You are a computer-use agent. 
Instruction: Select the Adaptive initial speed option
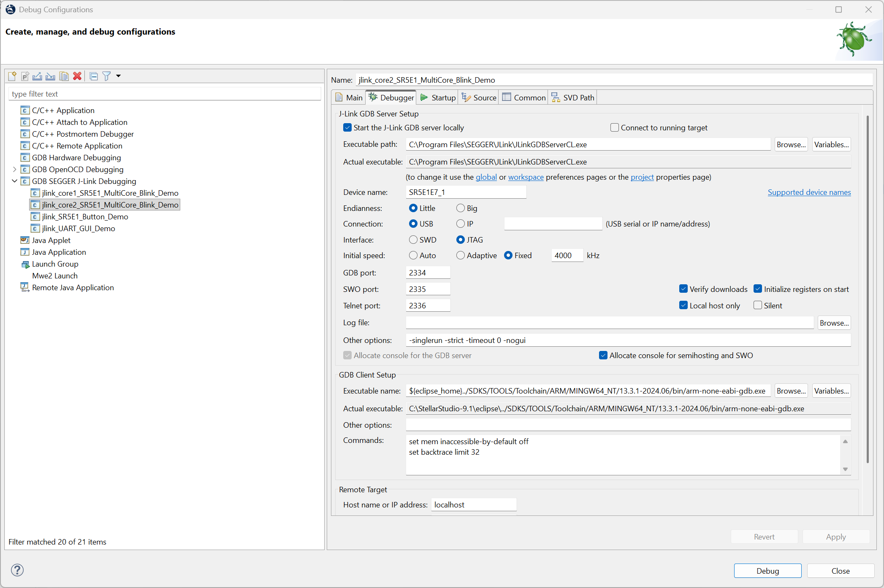461,256
